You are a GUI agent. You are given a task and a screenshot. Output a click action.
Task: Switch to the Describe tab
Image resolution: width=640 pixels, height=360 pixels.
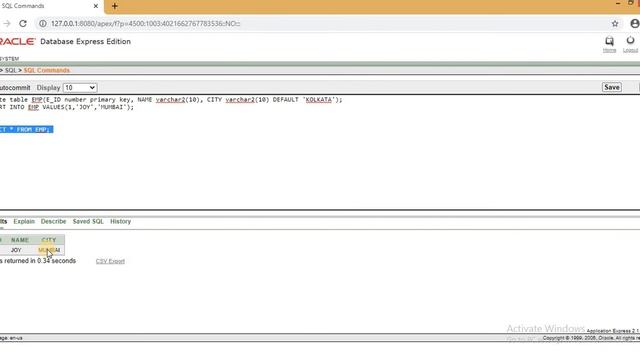[53, 221]
